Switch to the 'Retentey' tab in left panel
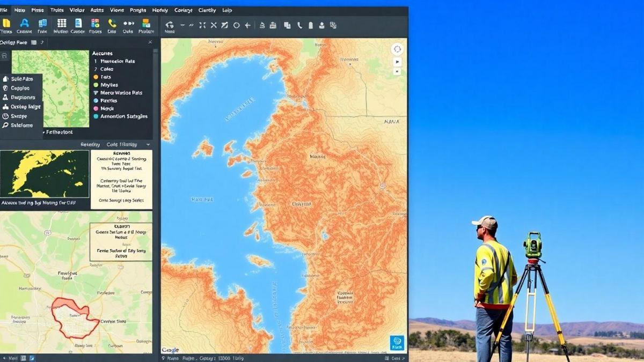This screenshot has height=362, width=644. click(90, 144)
